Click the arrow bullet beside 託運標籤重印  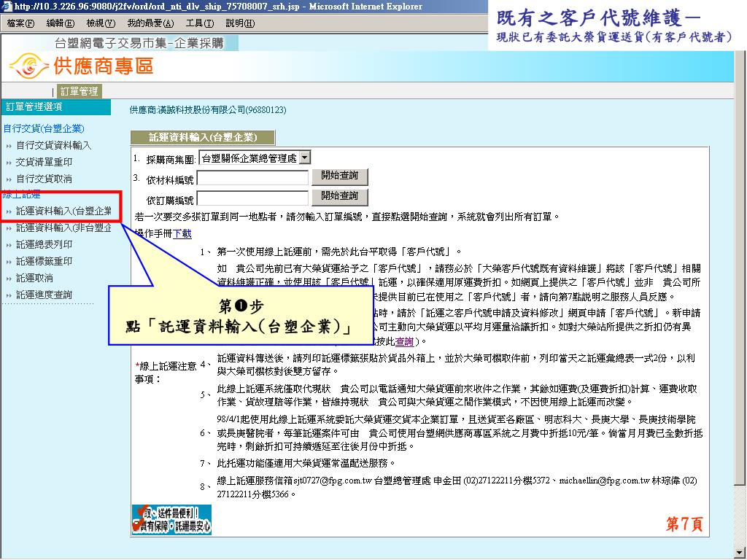9,262
